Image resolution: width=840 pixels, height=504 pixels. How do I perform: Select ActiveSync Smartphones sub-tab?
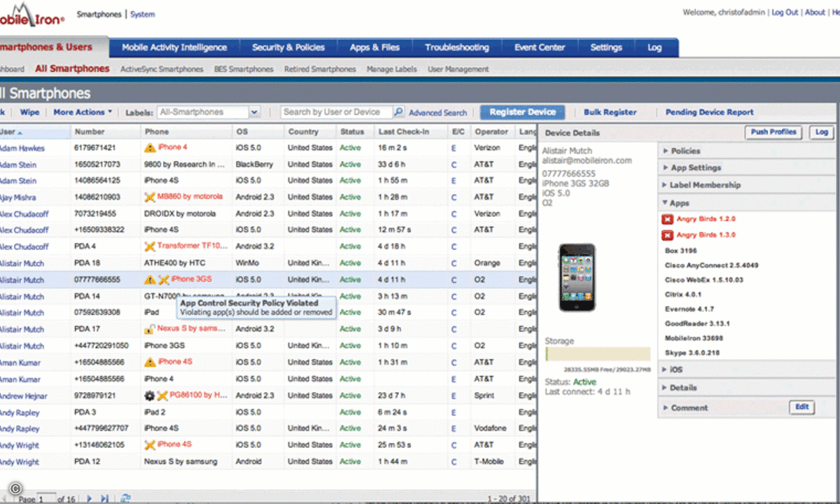[162, 69]
